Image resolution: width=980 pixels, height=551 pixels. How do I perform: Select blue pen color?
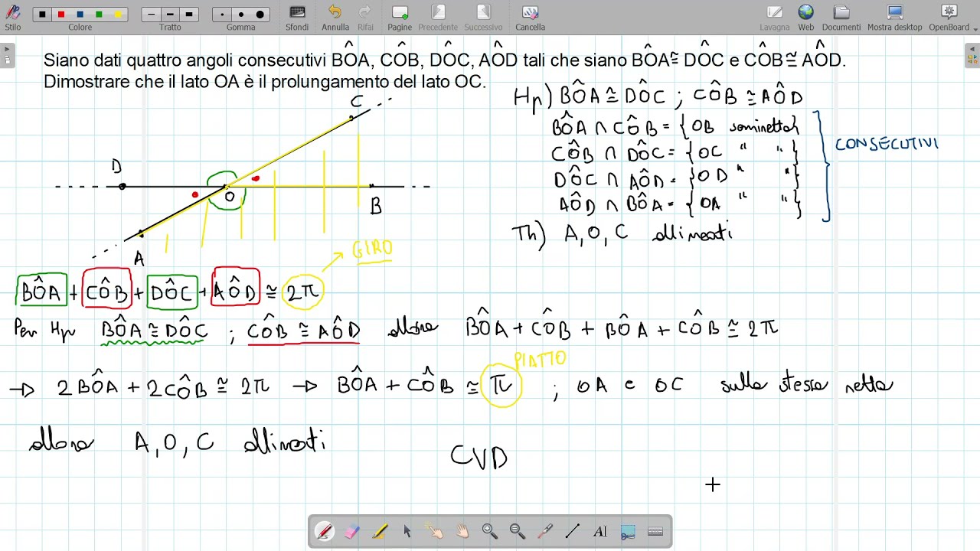coord(80,15)
